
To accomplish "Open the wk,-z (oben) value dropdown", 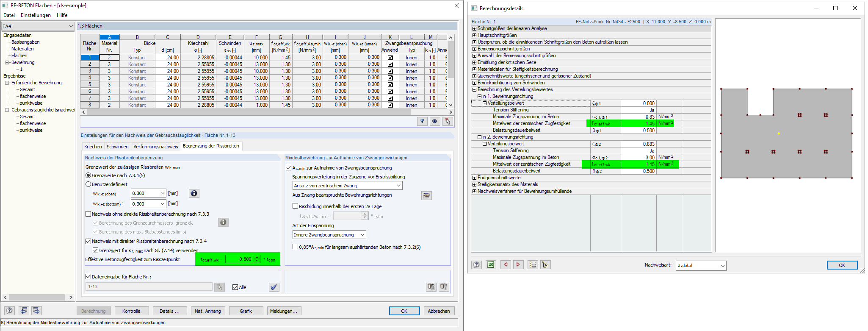I will (x=163, y=193).
